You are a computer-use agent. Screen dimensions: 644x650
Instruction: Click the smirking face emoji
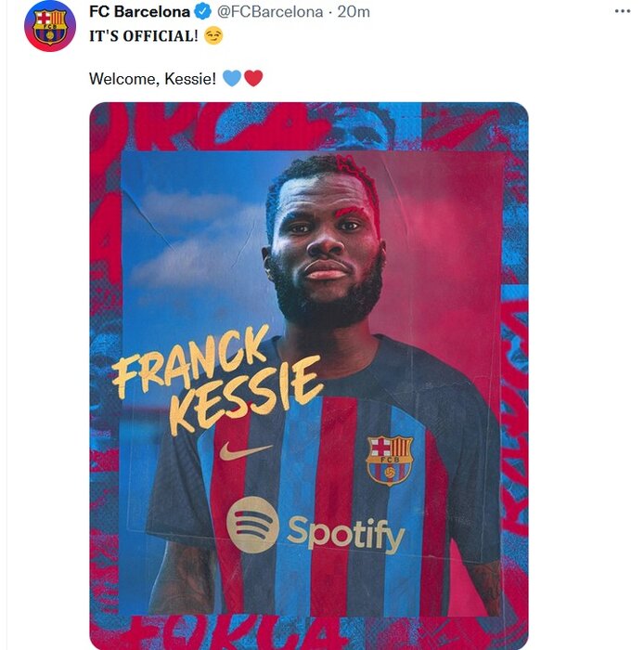[213, 36]
